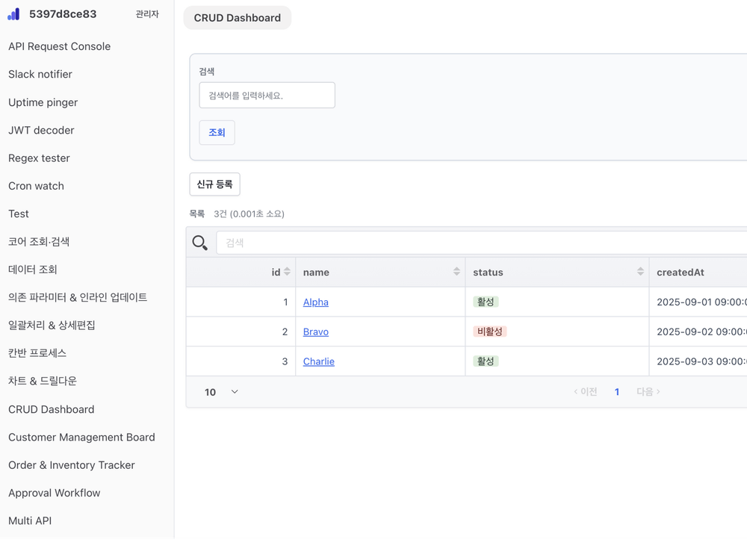Focus the table 검색 filter field
The height and width of the screenshot is (560, 747).
click(478, 243)
